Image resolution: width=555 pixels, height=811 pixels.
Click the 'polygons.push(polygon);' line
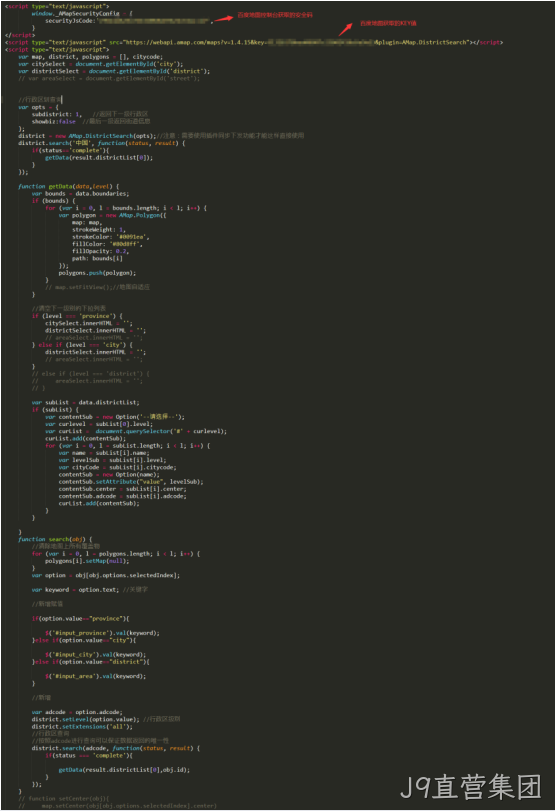(97, 273)
